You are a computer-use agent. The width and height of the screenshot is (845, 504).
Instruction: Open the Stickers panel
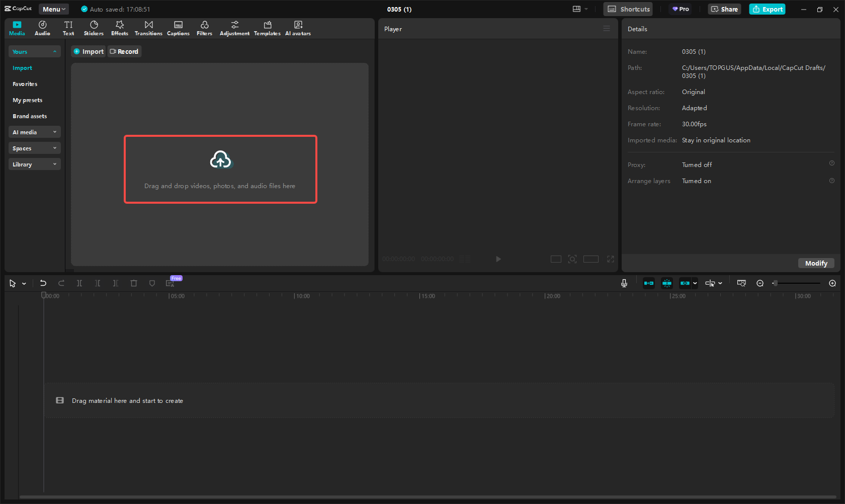[x=94, y=28]
